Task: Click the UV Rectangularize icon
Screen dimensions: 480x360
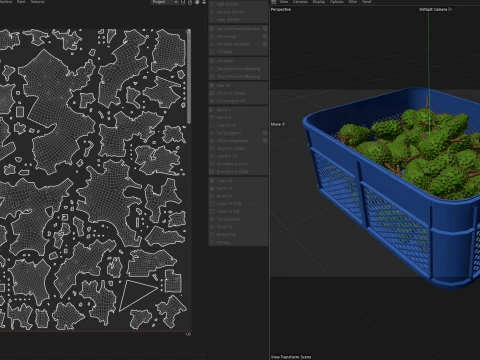Action: [x=212, y=141]
